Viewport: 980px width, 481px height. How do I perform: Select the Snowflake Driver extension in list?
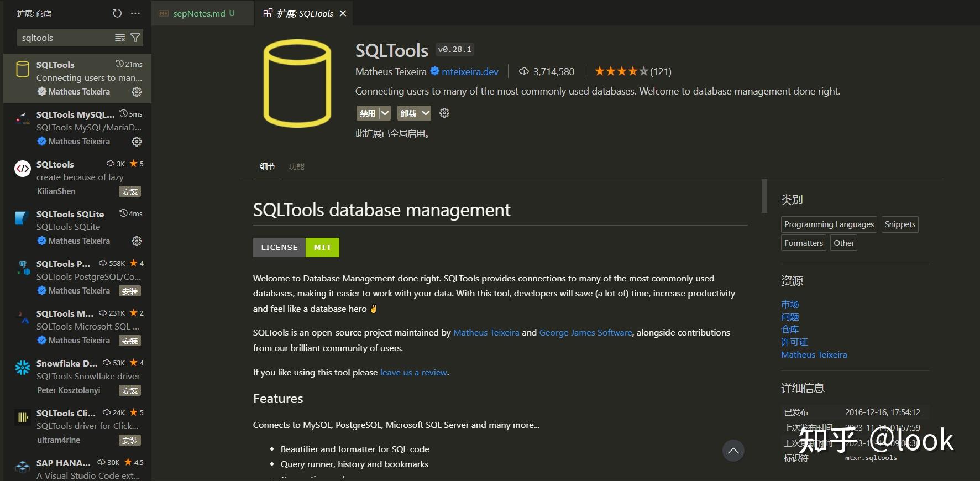[77, 376]
